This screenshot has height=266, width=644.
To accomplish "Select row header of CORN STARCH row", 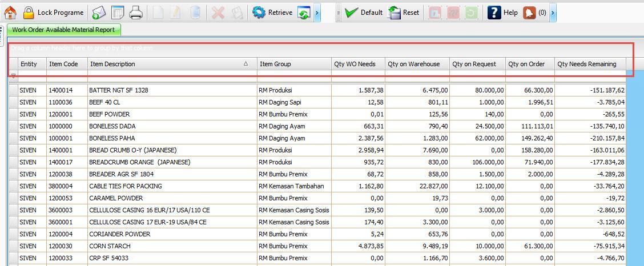I will point(14,246).
